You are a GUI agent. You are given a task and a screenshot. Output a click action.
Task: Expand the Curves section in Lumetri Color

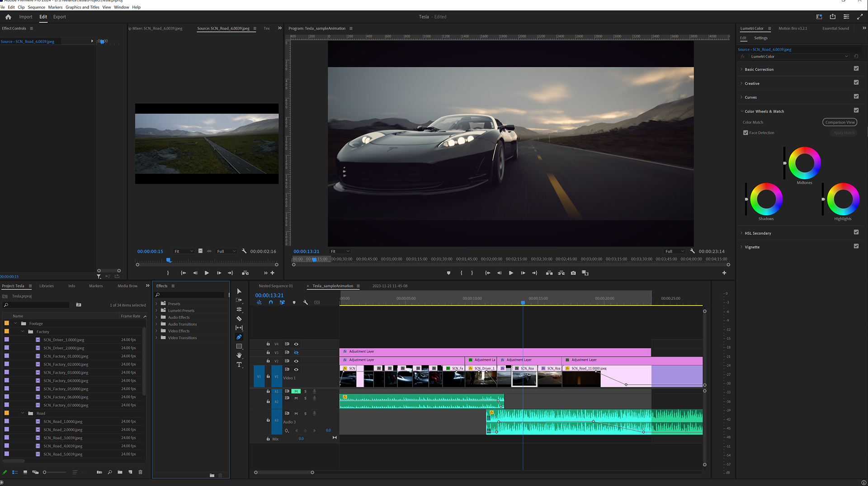pos(750,97)
